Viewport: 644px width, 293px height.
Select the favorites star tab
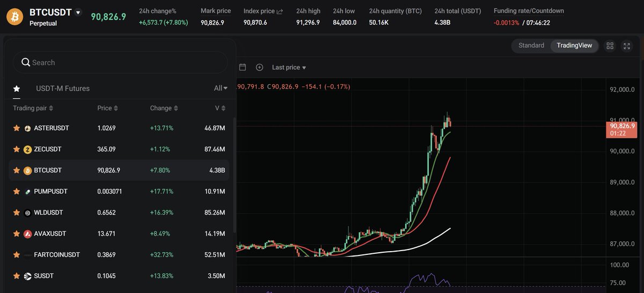(x=17, y=89)
